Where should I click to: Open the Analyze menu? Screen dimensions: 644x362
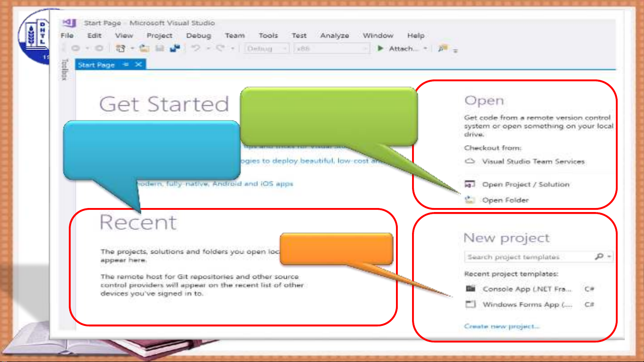[x=335, y=36]
